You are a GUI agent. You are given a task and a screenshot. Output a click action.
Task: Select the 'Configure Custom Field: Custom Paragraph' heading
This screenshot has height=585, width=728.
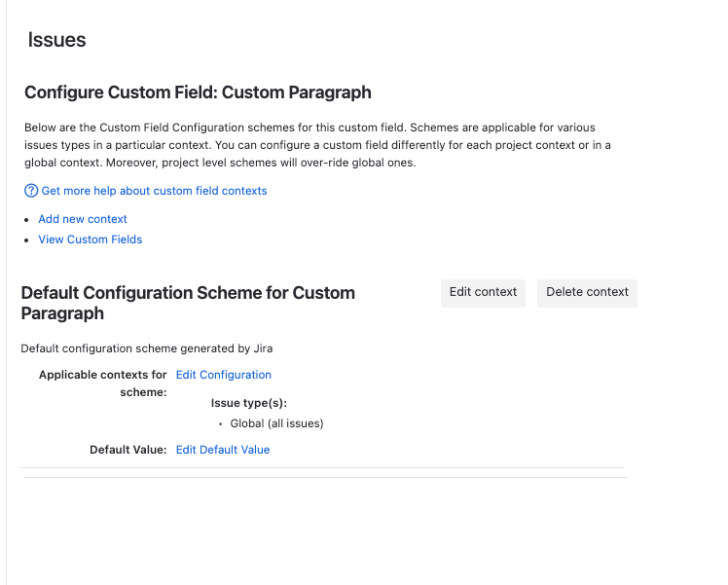[x=198, y=92]
